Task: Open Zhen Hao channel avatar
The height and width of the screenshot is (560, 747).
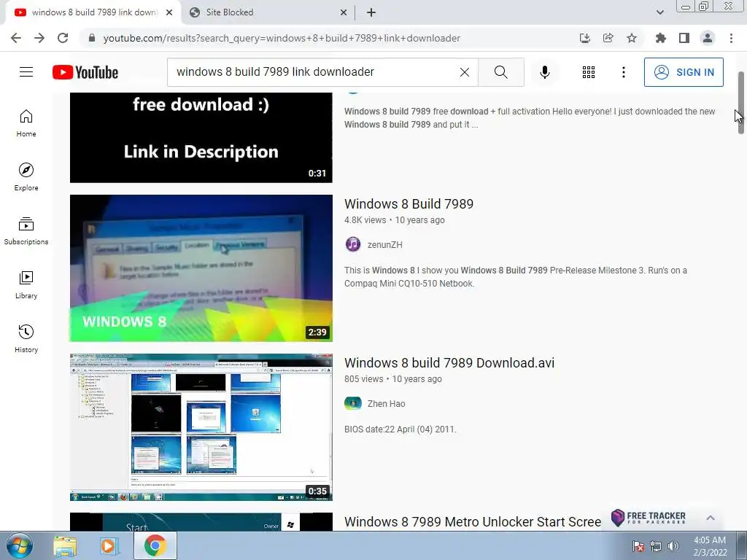Action: click(352, 403)
